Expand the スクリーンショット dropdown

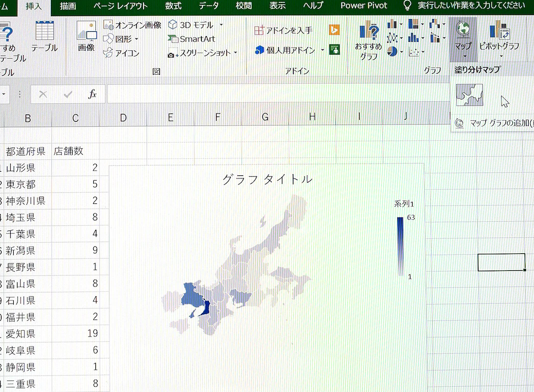pos(236,53)
